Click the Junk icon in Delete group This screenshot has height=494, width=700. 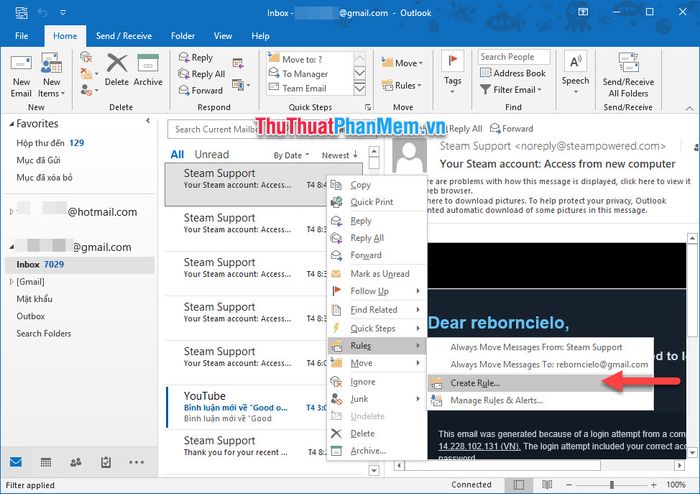[x=87, y=90]
